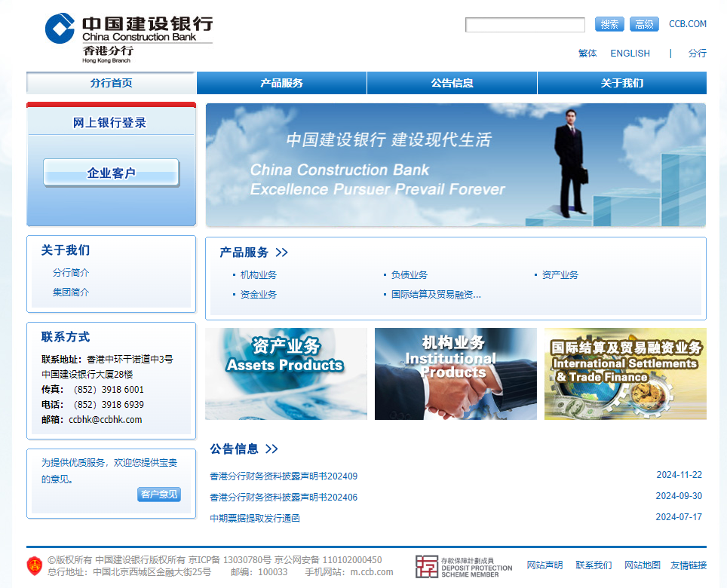
Task: Open the 资产业务 product link
Action: coord(560,275)
